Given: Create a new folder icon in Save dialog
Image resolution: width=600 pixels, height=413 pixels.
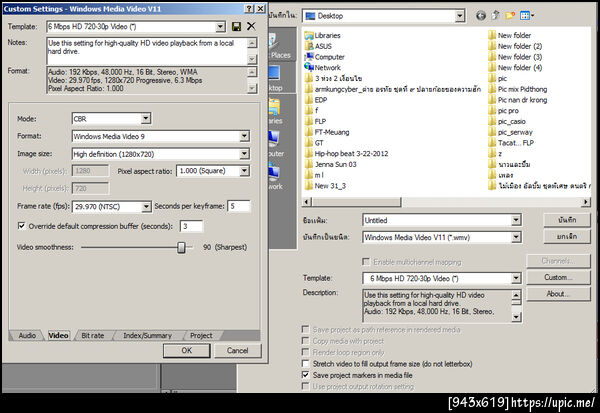Looking at the screenshot, I should [510, 15].
